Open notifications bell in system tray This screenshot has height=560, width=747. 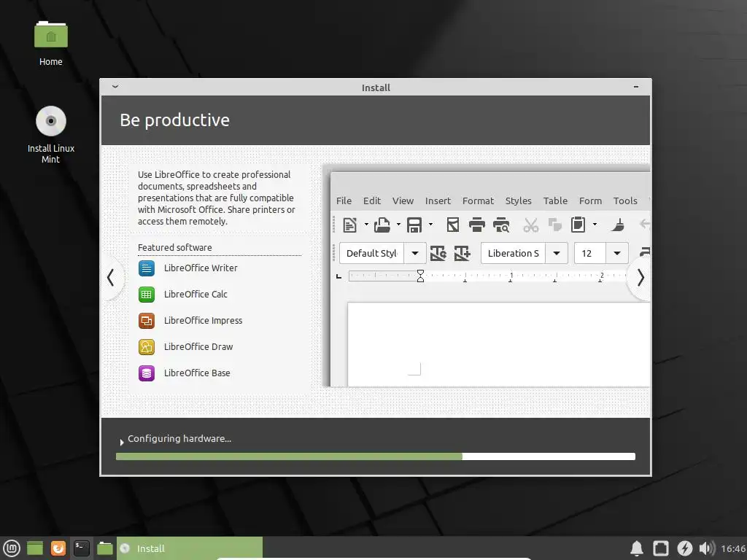pos(637,548)
